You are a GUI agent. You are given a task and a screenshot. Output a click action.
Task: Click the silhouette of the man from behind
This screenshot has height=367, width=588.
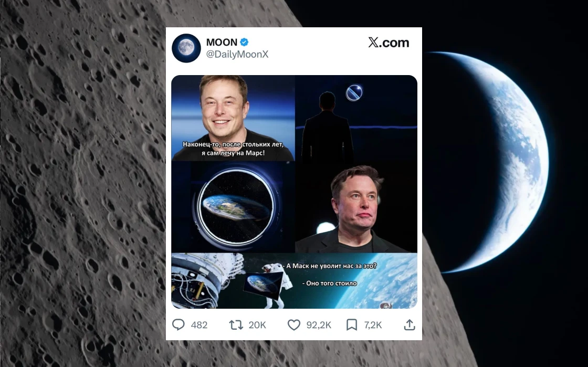point(327,128)
